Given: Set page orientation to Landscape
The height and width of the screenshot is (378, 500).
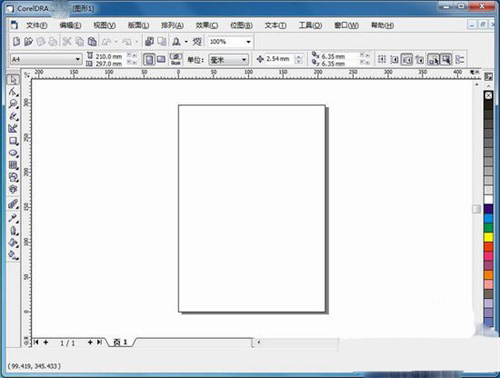Looking at the screenshot, I should (x=161, y=60).
